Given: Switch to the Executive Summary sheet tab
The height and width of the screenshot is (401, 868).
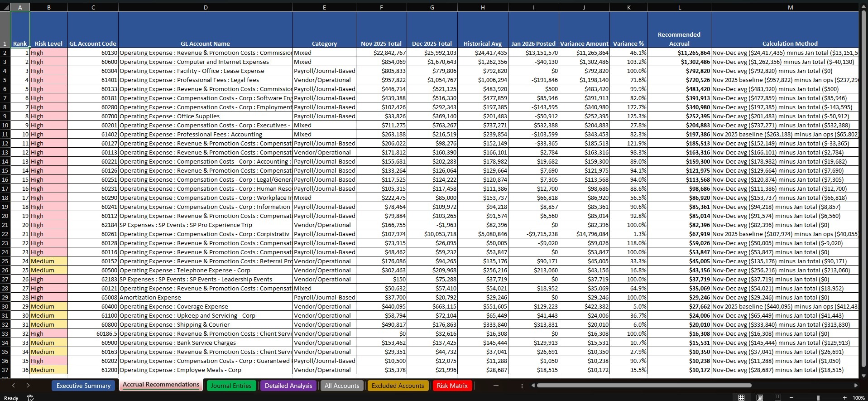Looking at the screenshot, I should click(83, 386).
